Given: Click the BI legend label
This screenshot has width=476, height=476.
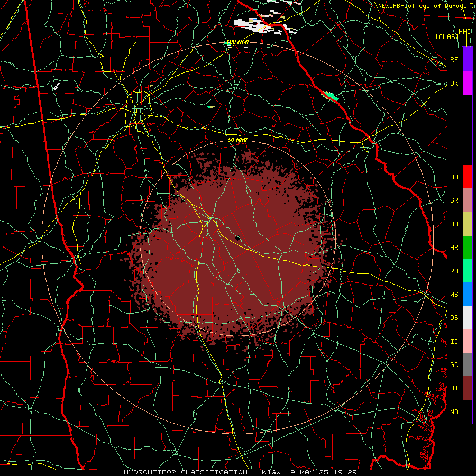Looking at the screenshot, I should (x=454, y=388).
